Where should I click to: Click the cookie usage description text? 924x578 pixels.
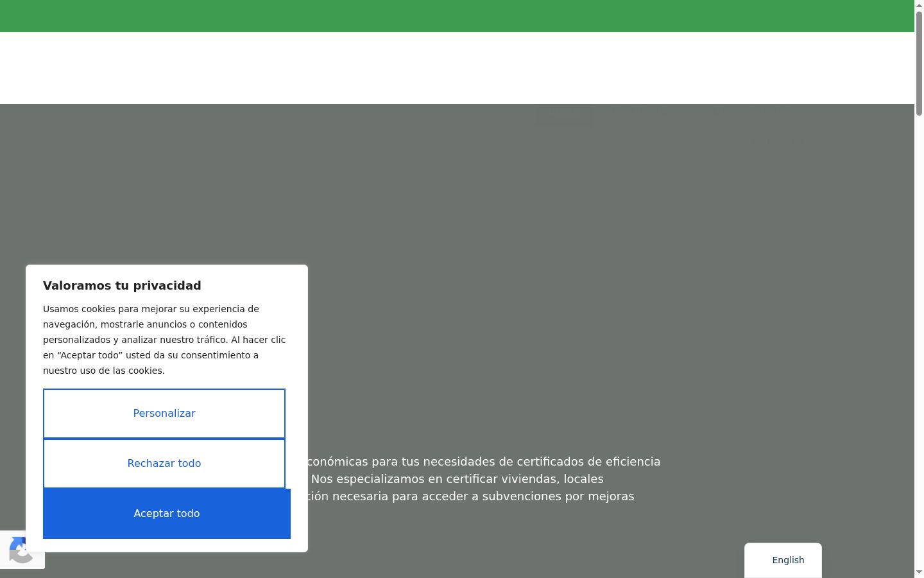[164, 340]
